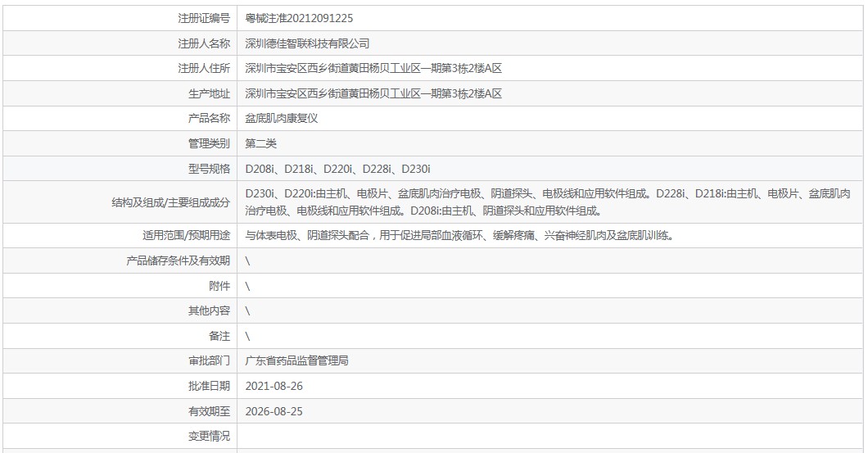Image resolution: width=868 pixels, height=453 pixels.
Task: Select expiry date 2026-08-25
Action: (274, 411)
